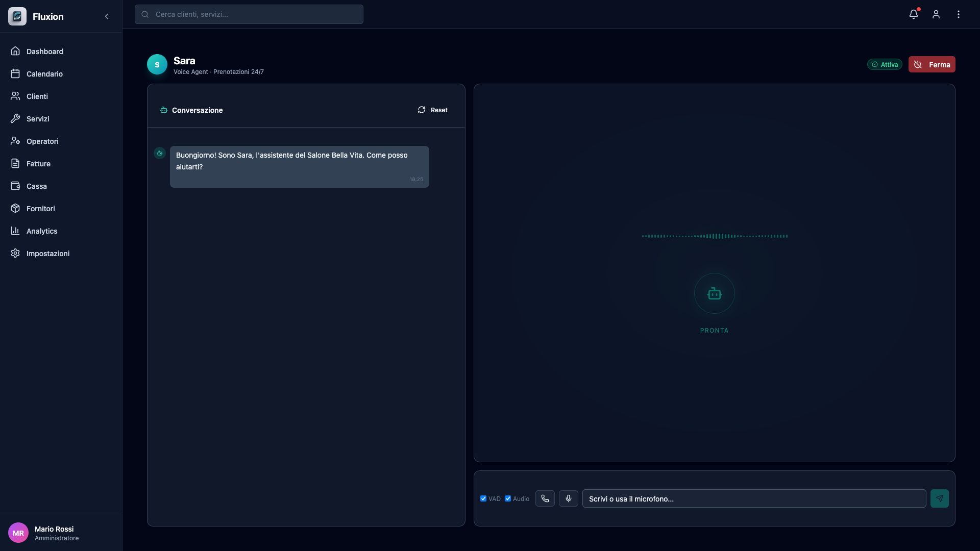980x551 pixels.
Task: Click Sara's round S avatar
Action: 157,64
